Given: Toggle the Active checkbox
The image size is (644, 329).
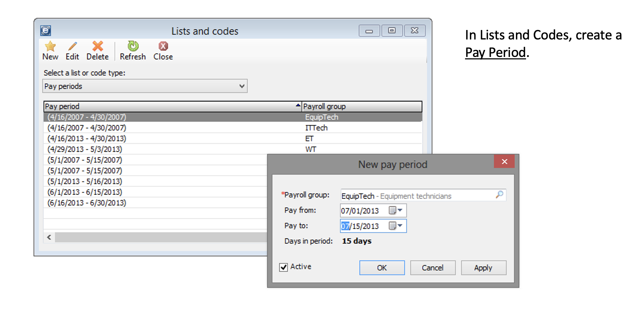Looking at the screenshot, I should coord(284,267).
